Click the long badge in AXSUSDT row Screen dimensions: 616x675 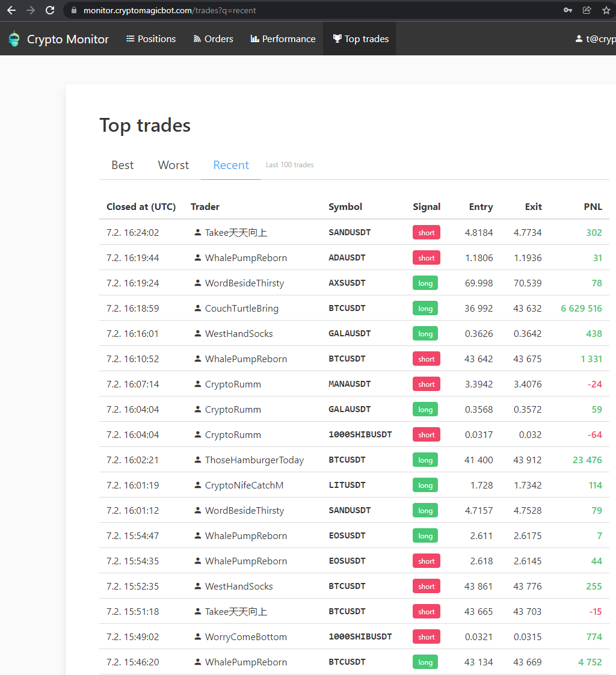coord(425,283)
